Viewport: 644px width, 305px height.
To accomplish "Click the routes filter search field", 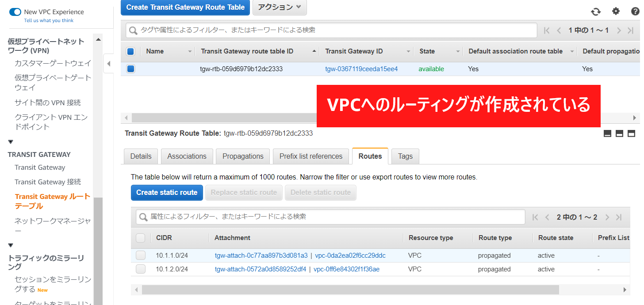I will (330, 217).
